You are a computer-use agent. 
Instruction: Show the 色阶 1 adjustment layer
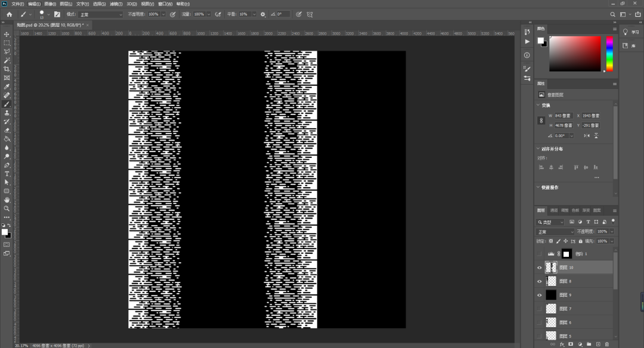[x=539, y=254]
